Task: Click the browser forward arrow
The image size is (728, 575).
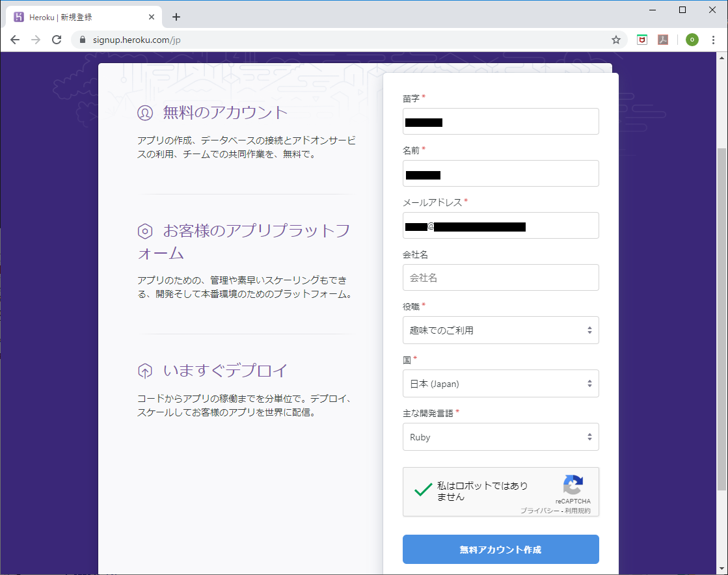Action: [x=36, y=40]
